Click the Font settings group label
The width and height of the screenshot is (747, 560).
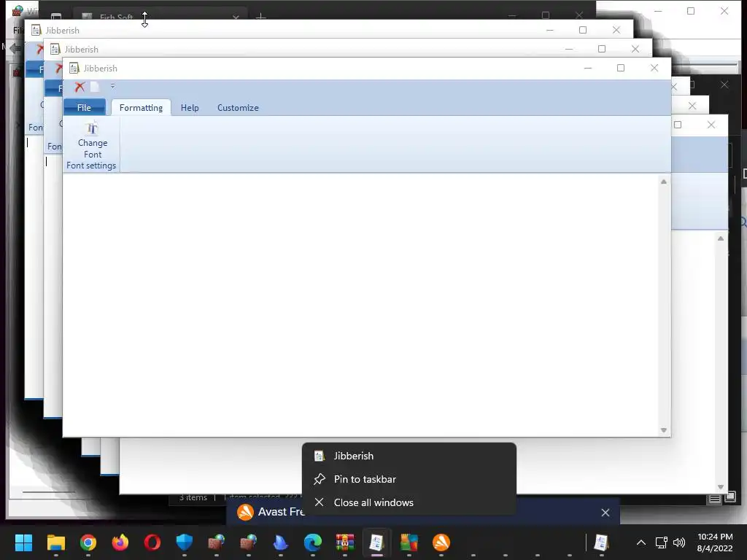tap(91, 166)
